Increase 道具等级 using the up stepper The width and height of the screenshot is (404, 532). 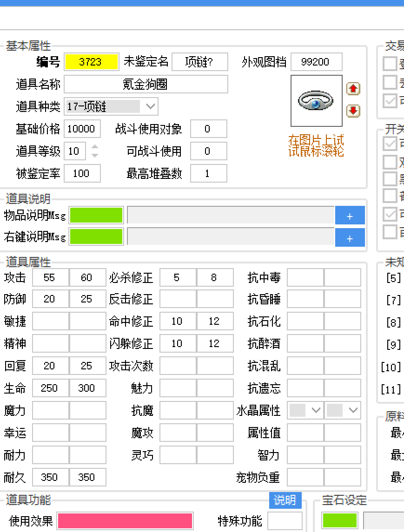95,148
